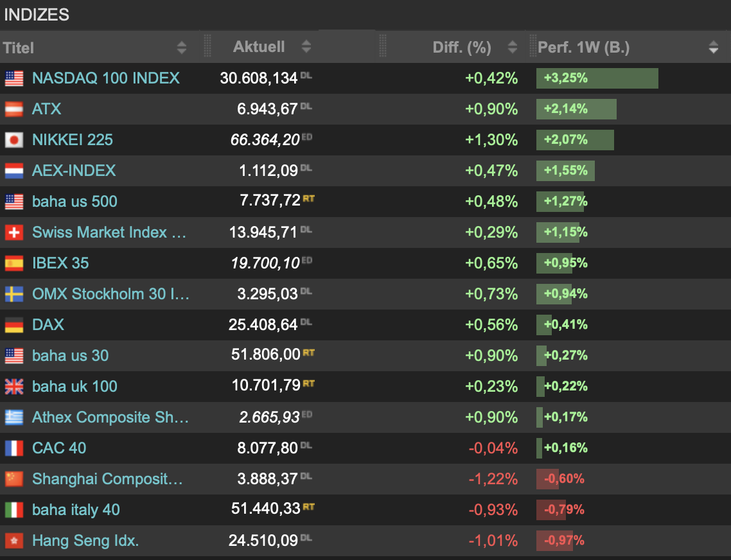Click the Chinese flag beside Shanghai Composite
Image resolution: width=731 pixels, height=560 pixels.
click(14, 478)
